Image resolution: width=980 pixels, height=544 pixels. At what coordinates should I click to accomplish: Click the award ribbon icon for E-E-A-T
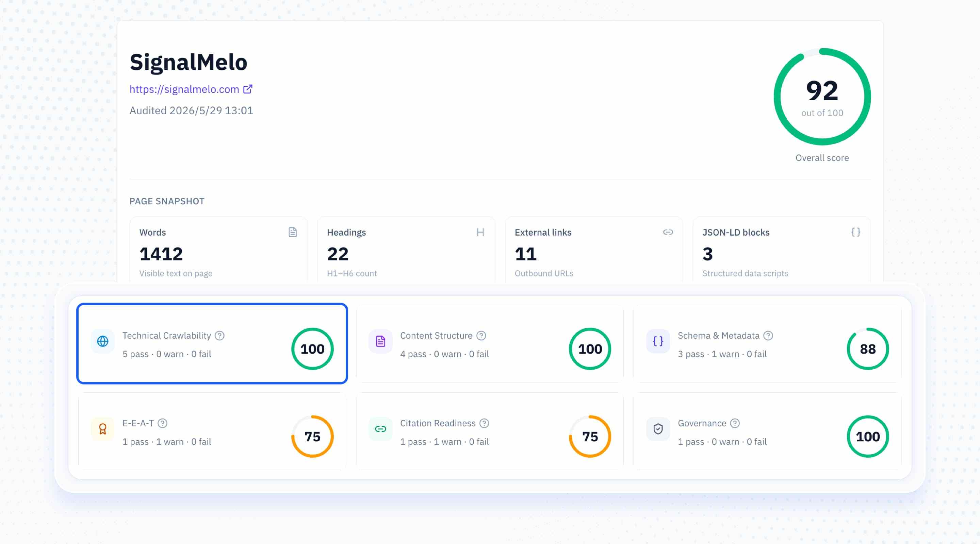pos(103,429)
